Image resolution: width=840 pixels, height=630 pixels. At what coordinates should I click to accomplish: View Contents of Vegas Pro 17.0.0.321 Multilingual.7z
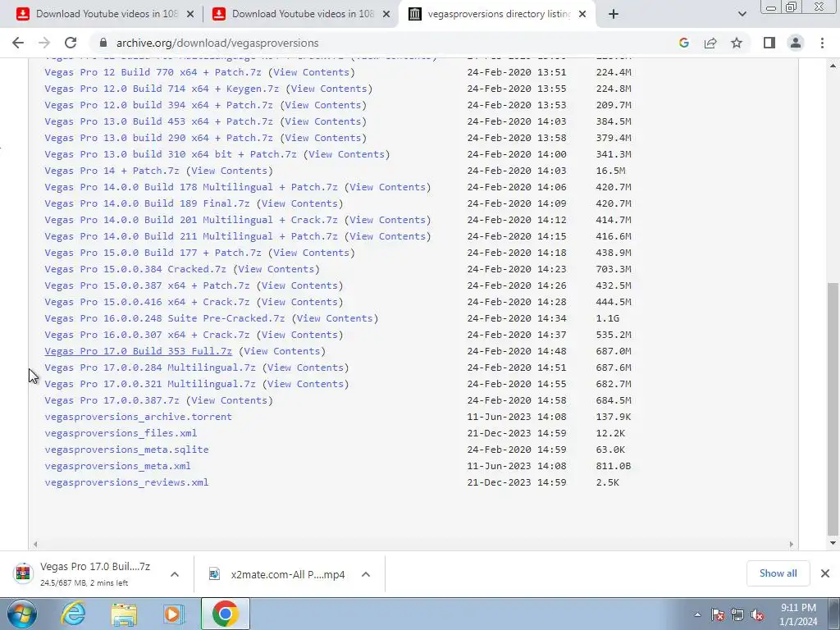pos(305,384)
